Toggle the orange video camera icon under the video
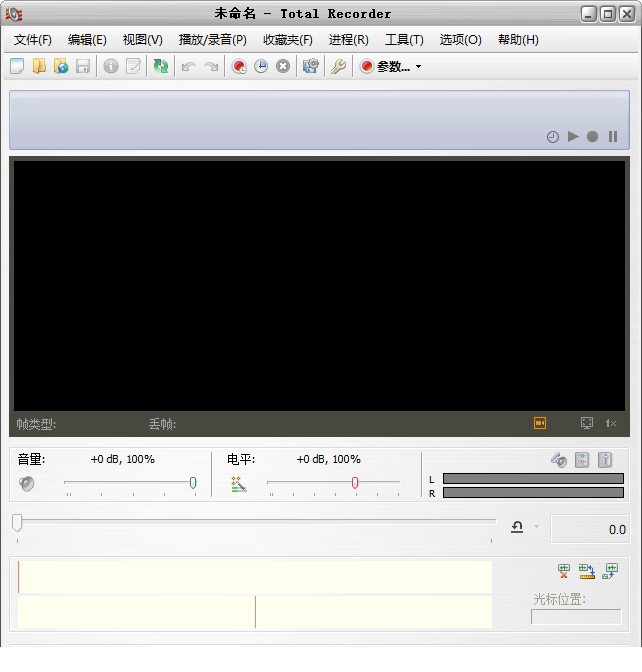 [x=540, y=423]
